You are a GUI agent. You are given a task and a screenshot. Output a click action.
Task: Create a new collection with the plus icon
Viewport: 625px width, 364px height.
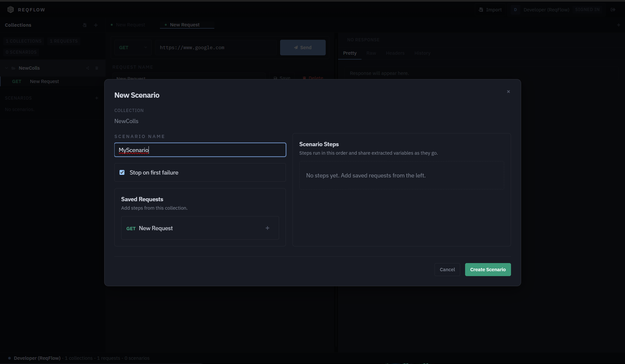point(96,25)
